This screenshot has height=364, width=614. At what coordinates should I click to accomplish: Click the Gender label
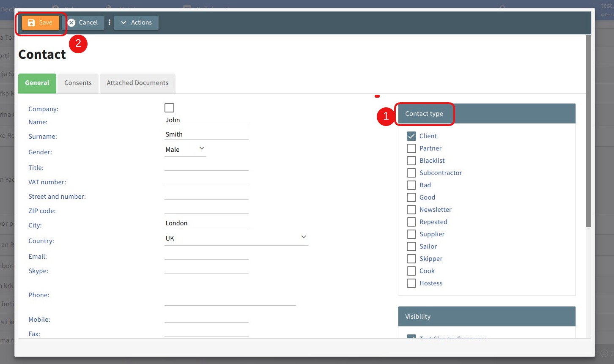tap(40, 152)
